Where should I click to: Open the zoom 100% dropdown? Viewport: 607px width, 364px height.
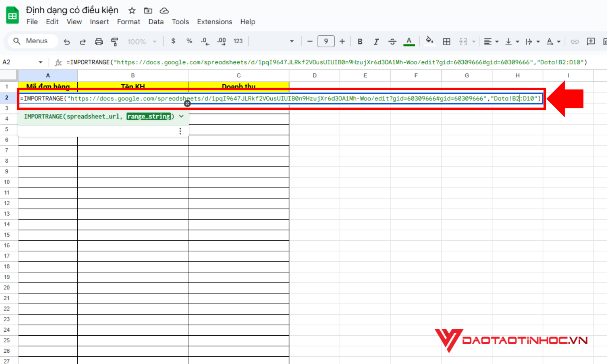[x=142, y=41]
